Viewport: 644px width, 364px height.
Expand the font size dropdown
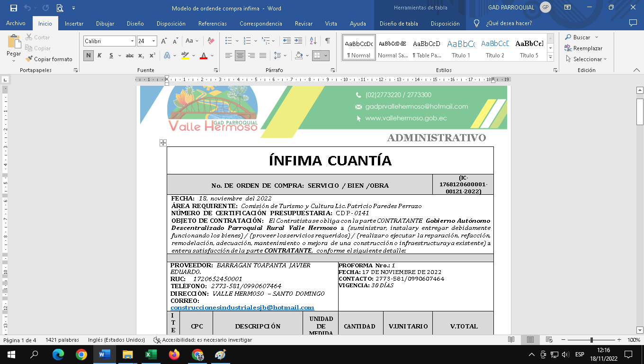coord(153,41)
